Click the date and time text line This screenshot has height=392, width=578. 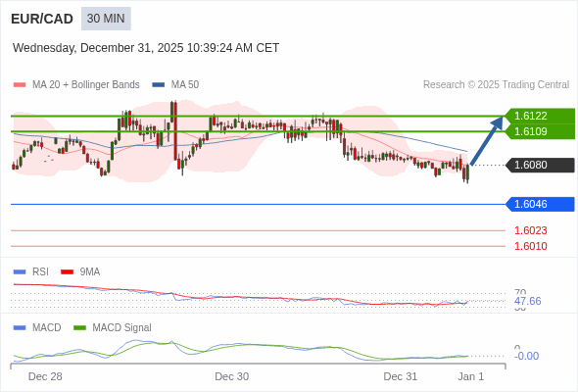coord(146,48)
